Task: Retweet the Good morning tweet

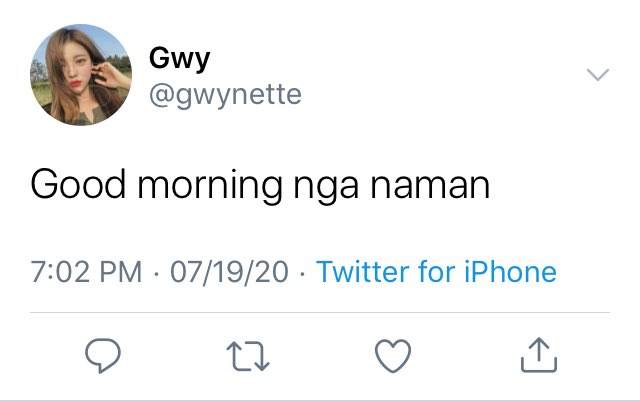Action: pyautogui.click(x=248, y=356)
